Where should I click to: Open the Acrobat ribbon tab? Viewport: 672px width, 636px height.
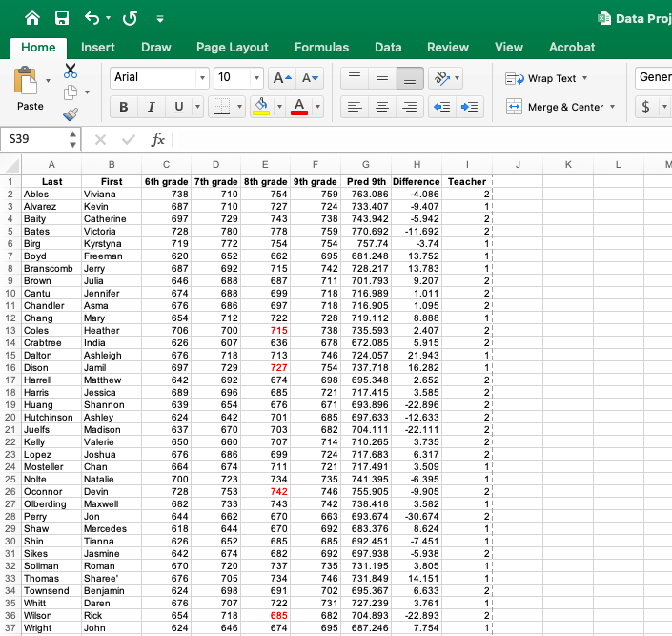[x=572, y=47]
